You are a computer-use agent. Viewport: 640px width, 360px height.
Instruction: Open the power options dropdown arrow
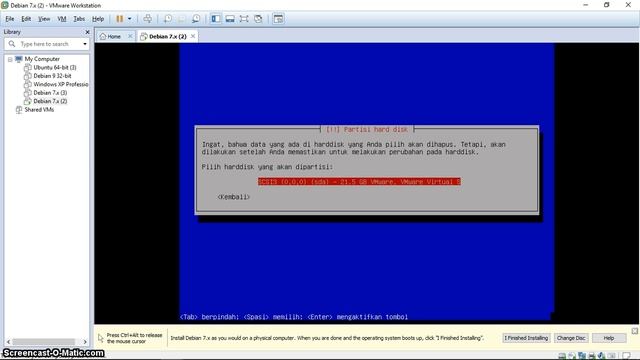[130, 19]
